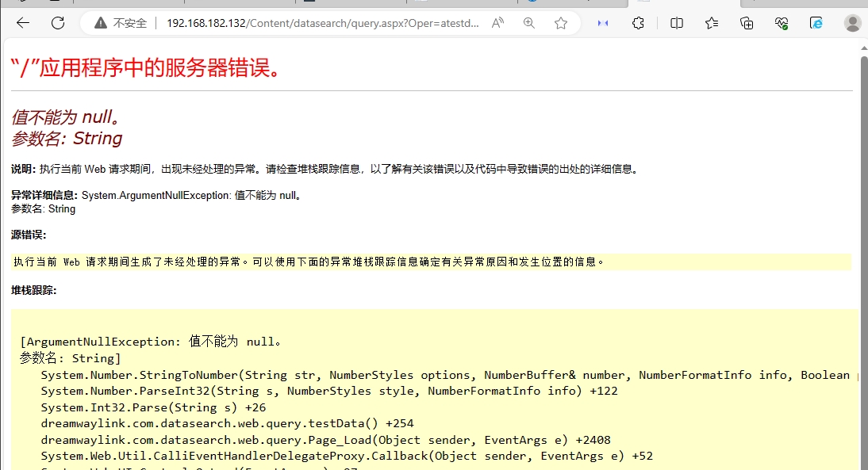
Task: Open Browser Essentials heart icon
Action: (782, 23)
